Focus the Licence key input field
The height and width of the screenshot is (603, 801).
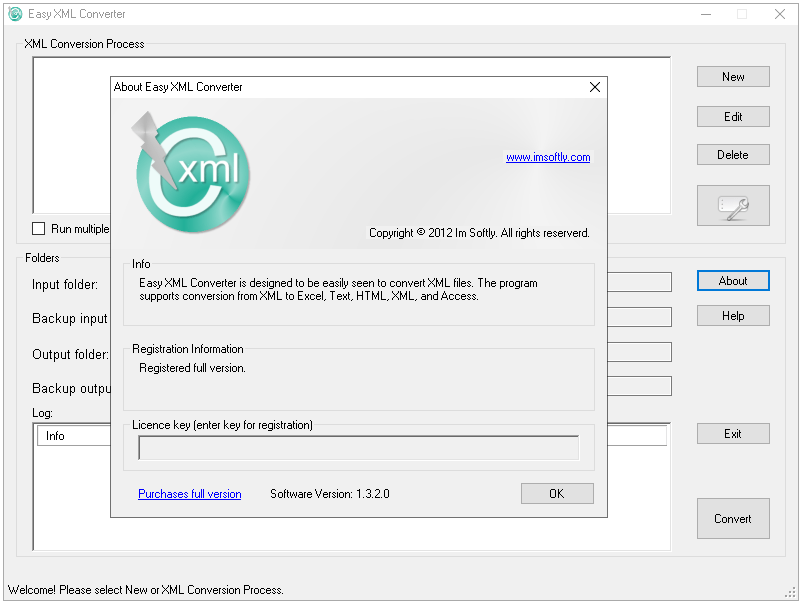(359, 448)
